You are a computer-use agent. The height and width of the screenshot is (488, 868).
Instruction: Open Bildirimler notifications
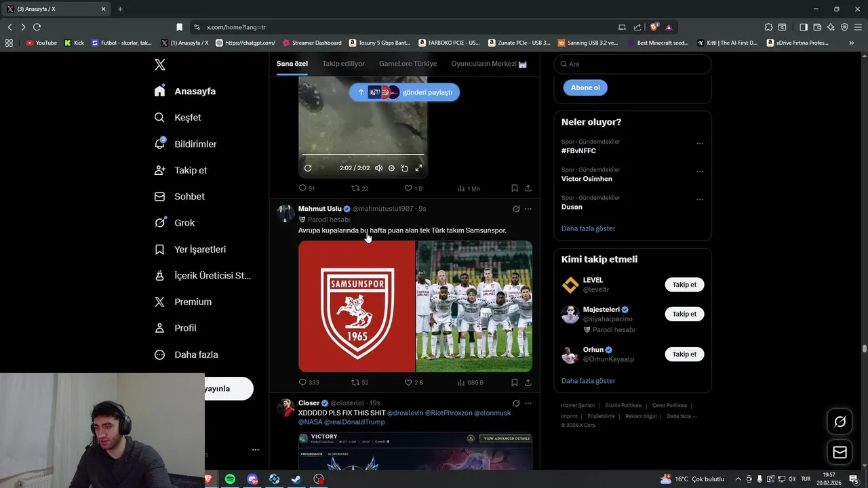pyautogui.click(x=185, y=144)
